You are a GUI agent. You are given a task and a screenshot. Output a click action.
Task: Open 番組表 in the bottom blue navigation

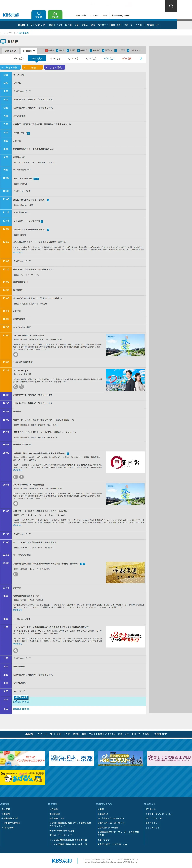pos(29,734)
